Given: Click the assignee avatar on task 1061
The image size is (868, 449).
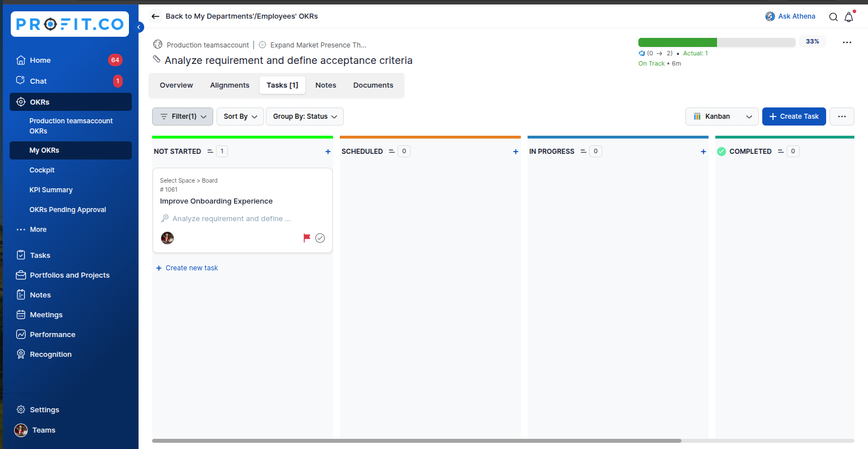Looking at the screenshot, I should click(167, 238).
